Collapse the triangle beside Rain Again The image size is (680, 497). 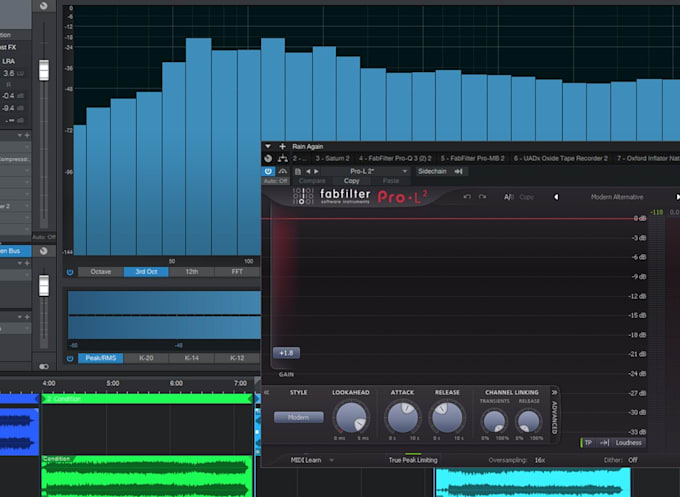tap(268, 147)
